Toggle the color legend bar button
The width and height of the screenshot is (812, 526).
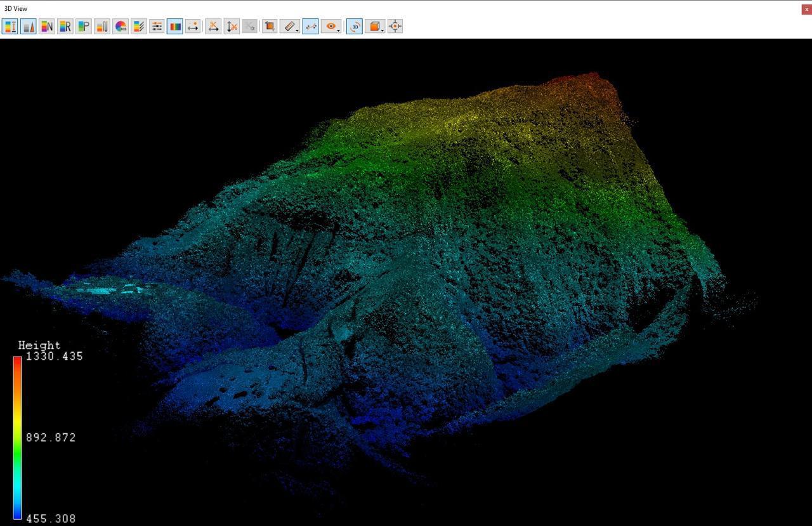(175, 26)
